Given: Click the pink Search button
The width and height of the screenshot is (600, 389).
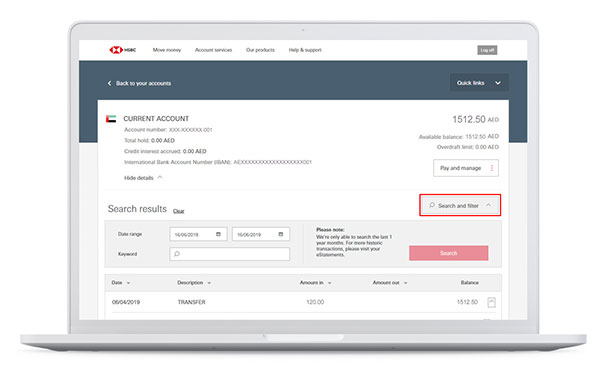Looking at the screenshot, I should (448, 253).
